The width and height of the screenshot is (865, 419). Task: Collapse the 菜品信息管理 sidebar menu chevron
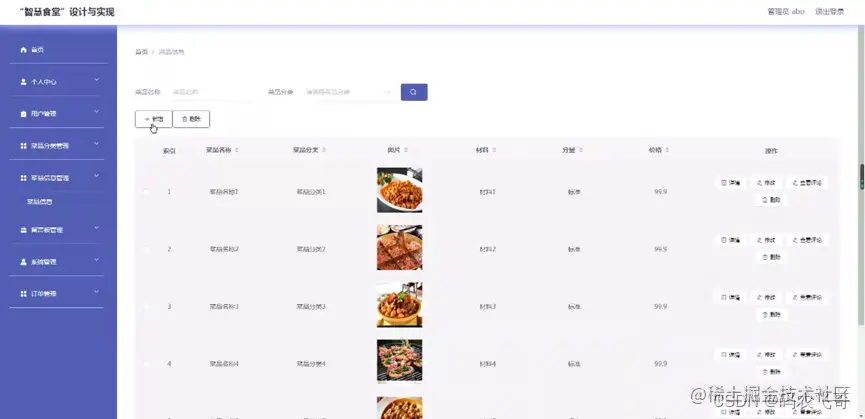click(x=97, y=176)
